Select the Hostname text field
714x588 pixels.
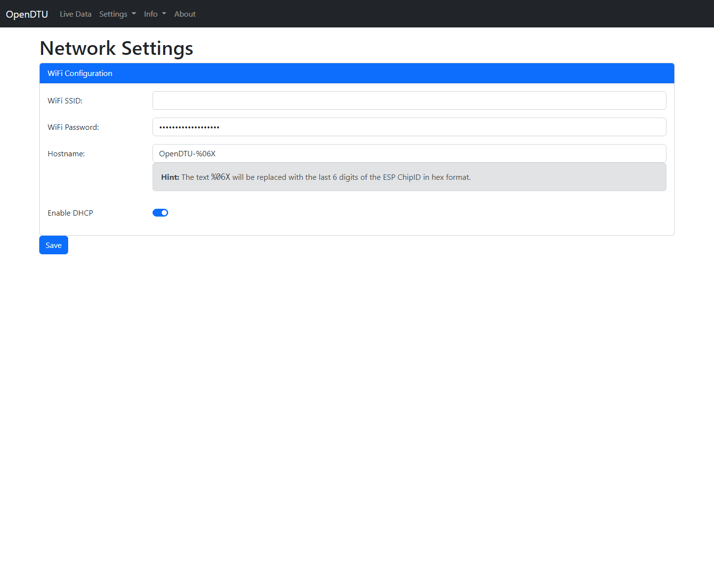[409, 153]
